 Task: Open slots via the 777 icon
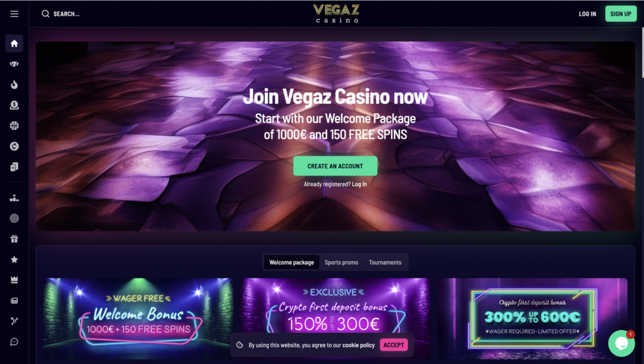point(14,64)
